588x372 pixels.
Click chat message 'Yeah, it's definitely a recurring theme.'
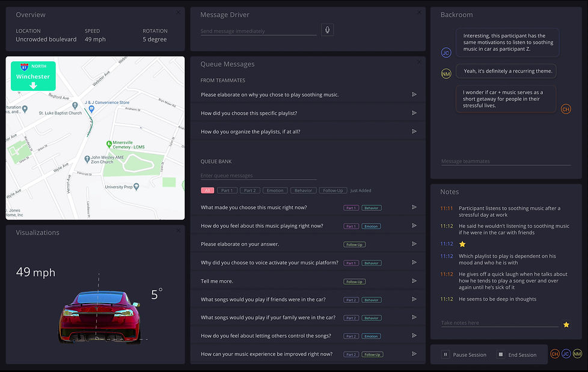tap(506, 71)
